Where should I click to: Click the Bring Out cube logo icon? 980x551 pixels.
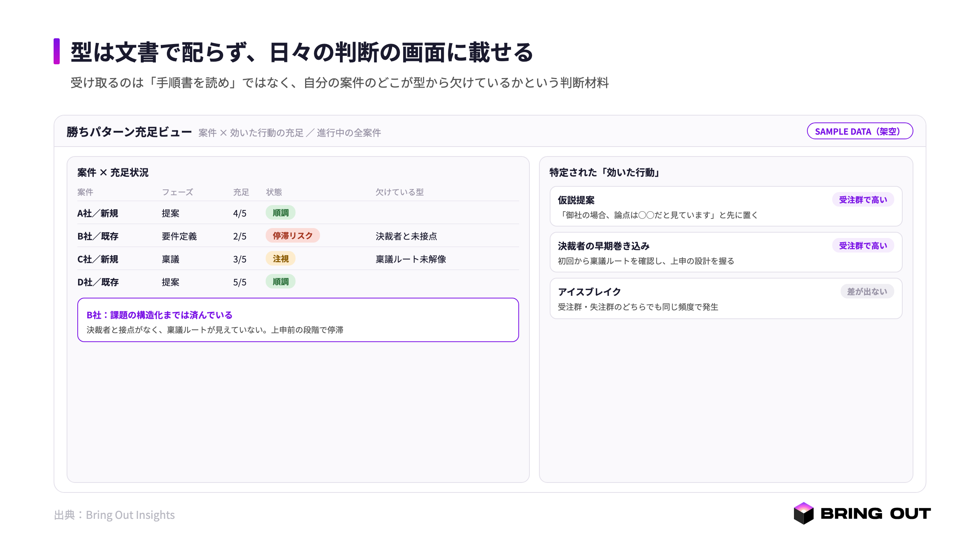[x=804, y=513]
